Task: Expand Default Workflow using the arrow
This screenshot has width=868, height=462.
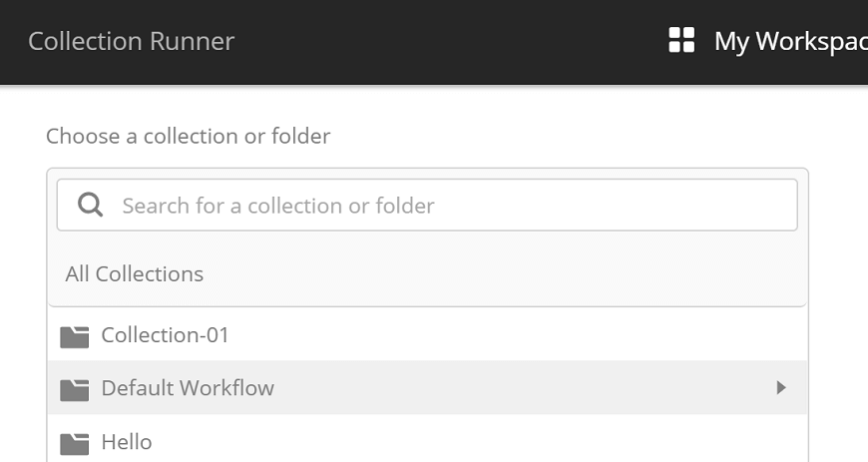Action: 781,387
